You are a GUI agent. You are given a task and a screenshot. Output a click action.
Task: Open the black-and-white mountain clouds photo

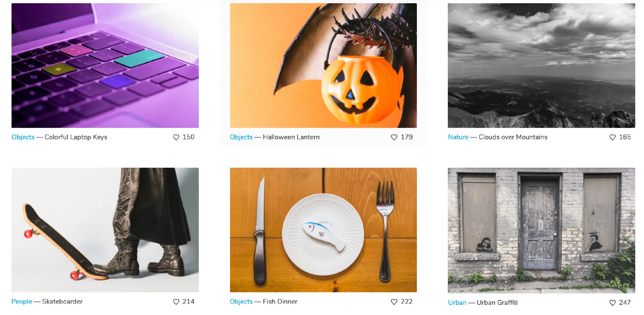(x=541, y=66)
